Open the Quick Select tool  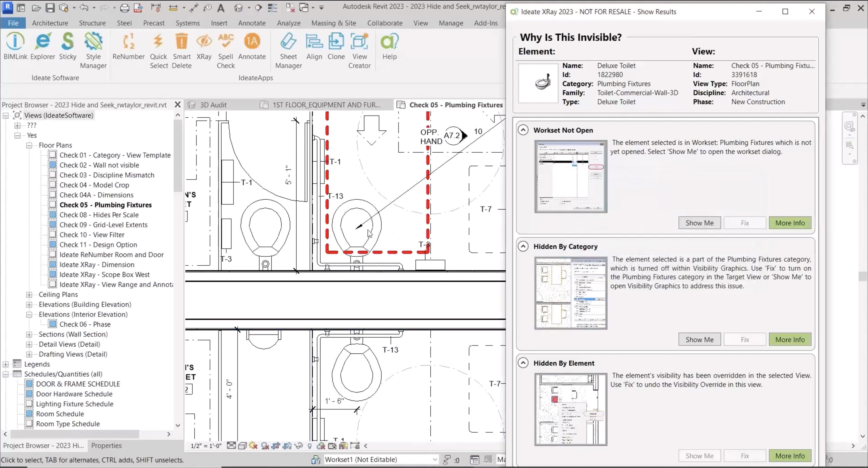point(158,51)
